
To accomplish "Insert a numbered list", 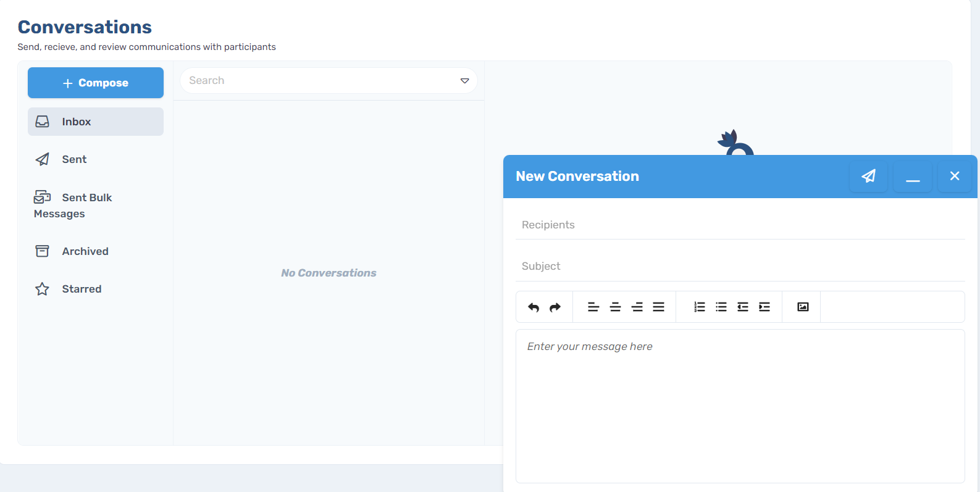I will click(700, 307).
